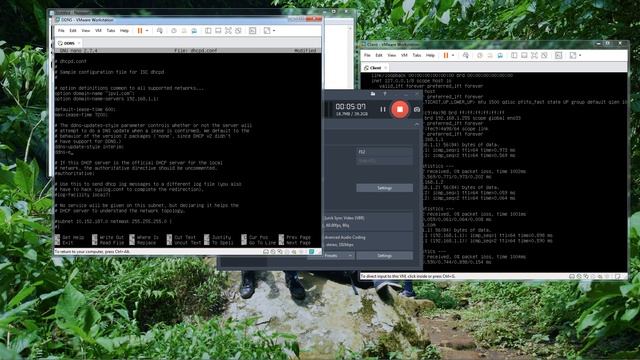Viewport: 640px width, 360px height.
Task: Open the snapshot manager in the Client window
Action: pos(500,55)
